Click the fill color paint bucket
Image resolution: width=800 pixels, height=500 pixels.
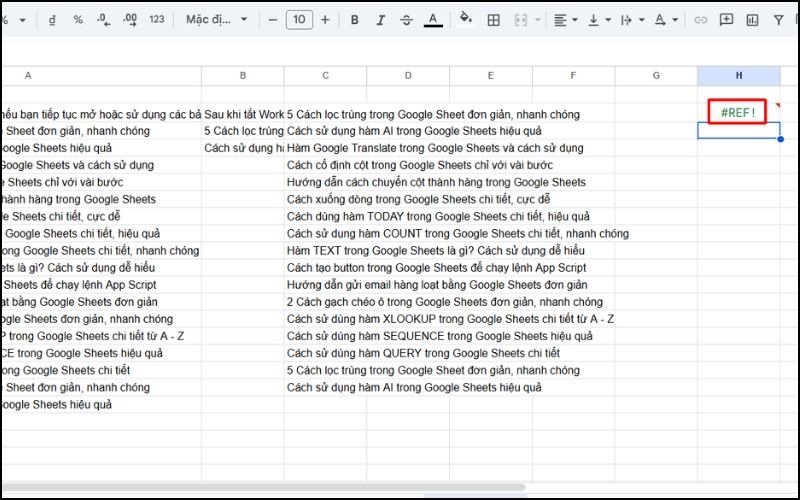[465, 19]
